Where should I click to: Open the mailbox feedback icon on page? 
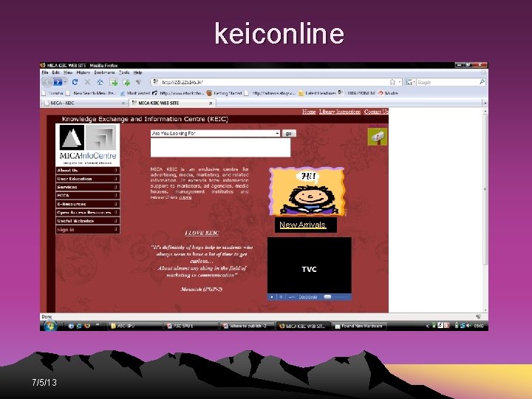(378, 137)
